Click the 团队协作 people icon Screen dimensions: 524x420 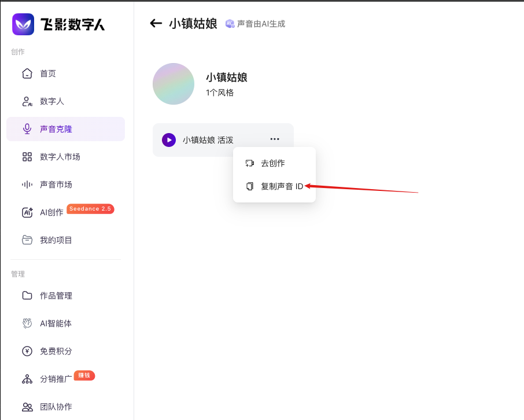(27, 407)
